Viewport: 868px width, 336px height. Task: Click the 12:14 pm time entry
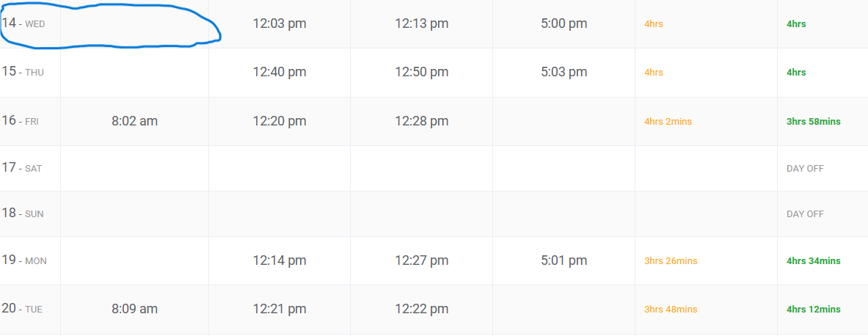coord(280,260)
